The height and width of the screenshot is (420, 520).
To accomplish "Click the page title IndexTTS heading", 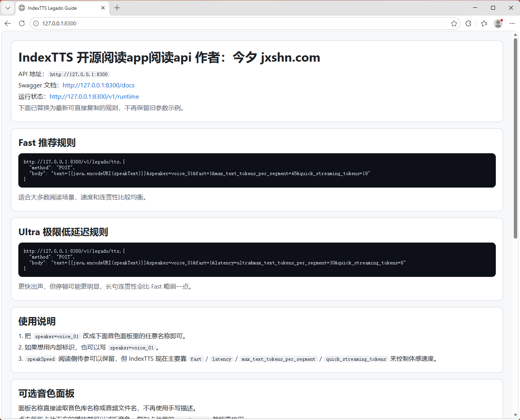I will pyautogui.click(x=169, y=57).
